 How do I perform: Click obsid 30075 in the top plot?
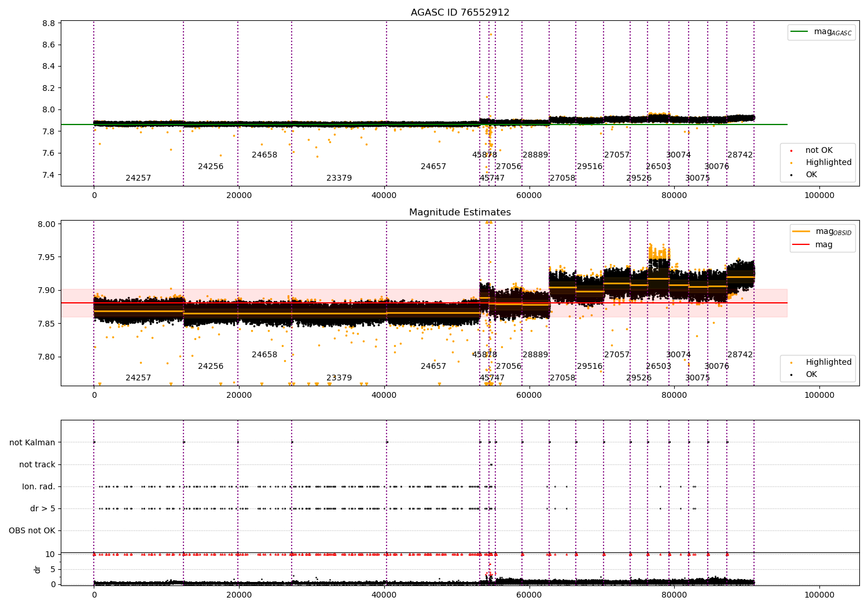(x=697, y=178)
